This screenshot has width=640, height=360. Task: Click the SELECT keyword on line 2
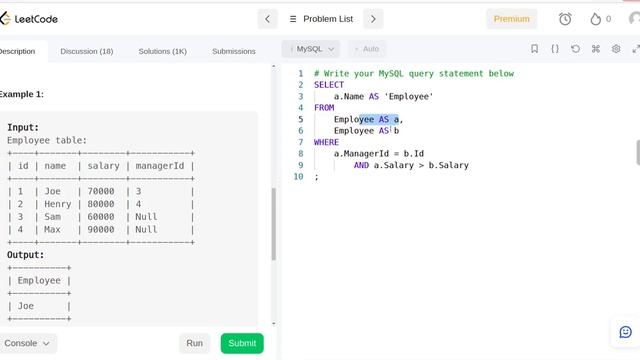coord(329,85)
